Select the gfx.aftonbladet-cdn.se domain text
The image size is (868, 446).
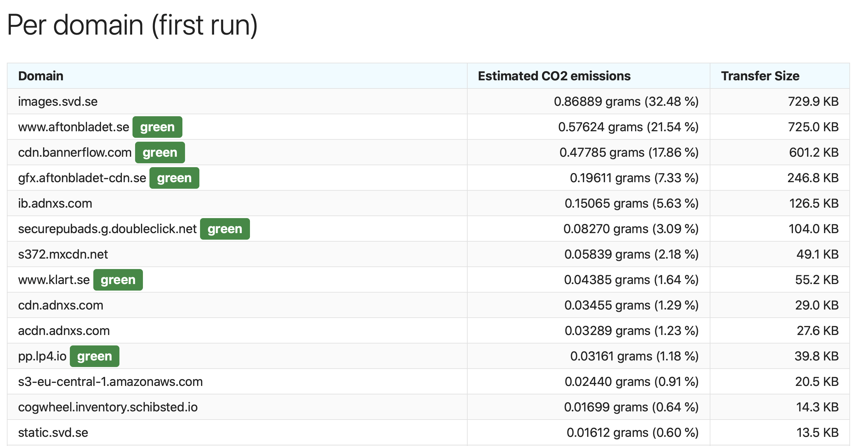click(x=82, y=178)
